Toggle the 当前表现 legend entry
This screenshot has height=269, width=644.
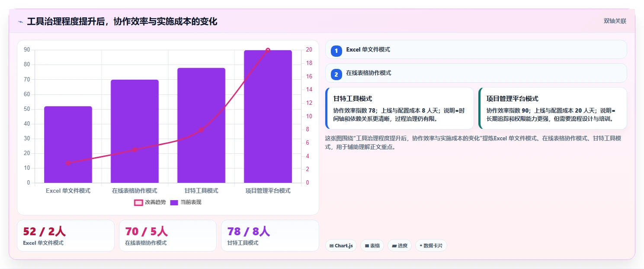click(186, 202)
